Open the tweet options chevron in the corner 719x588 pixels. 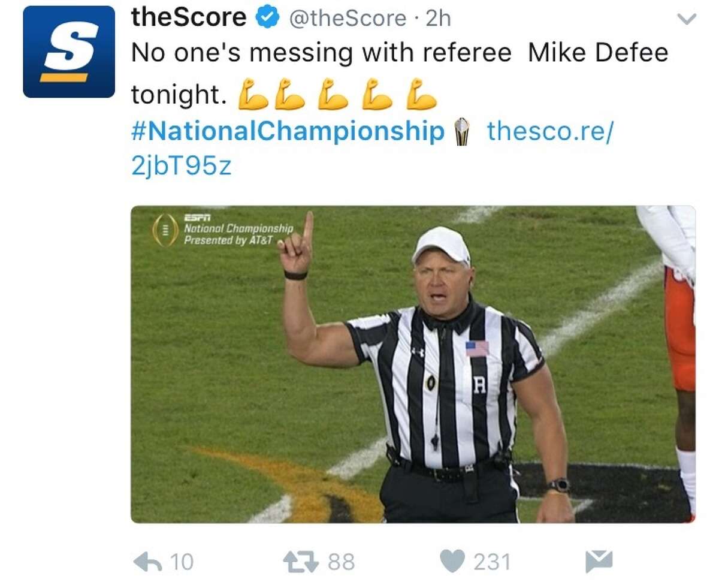click(685, 19)
